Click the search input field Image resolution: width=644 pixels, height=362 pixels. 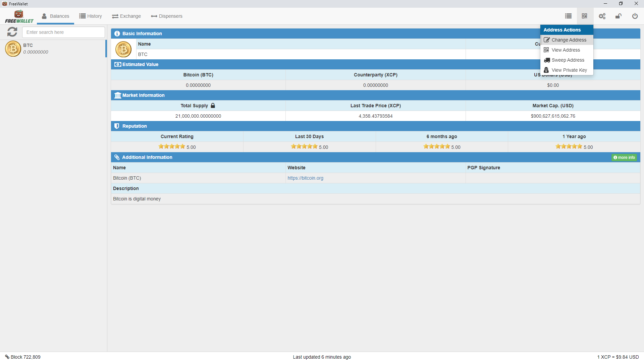(63, 32)
